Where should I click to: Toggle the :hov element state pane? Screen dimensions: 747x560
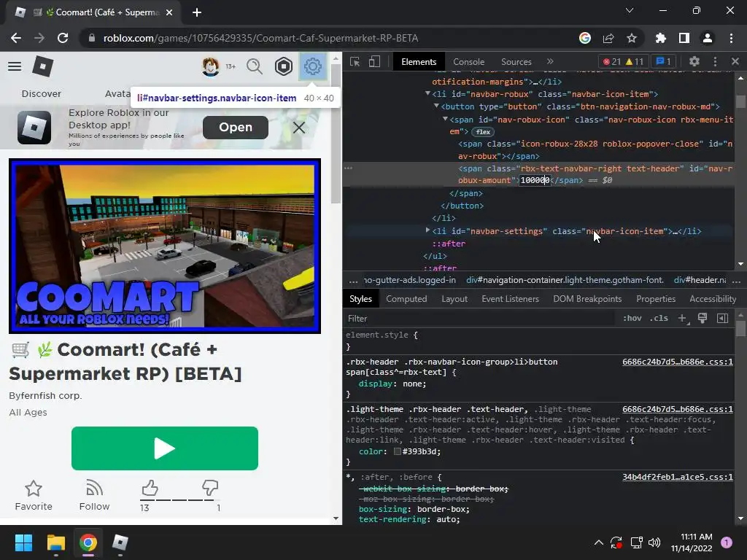click(632, 318)
